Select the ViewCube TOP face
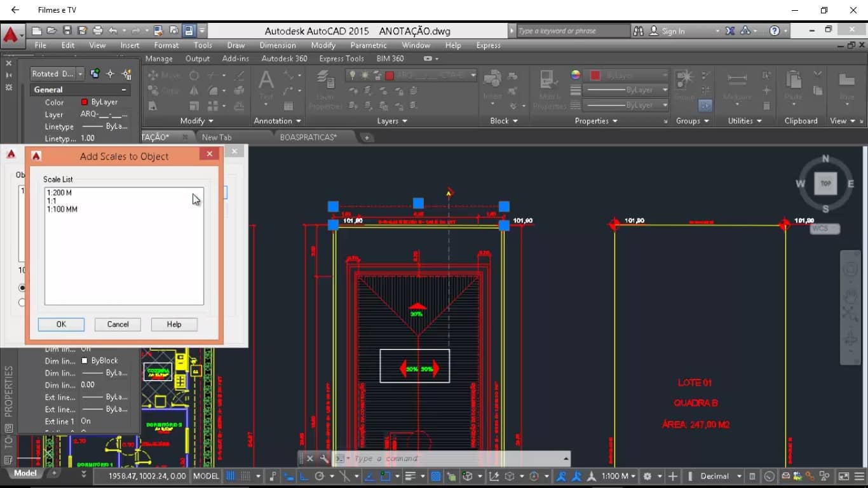This screenshot has height=488, width=868. click(x=825, y=184)
